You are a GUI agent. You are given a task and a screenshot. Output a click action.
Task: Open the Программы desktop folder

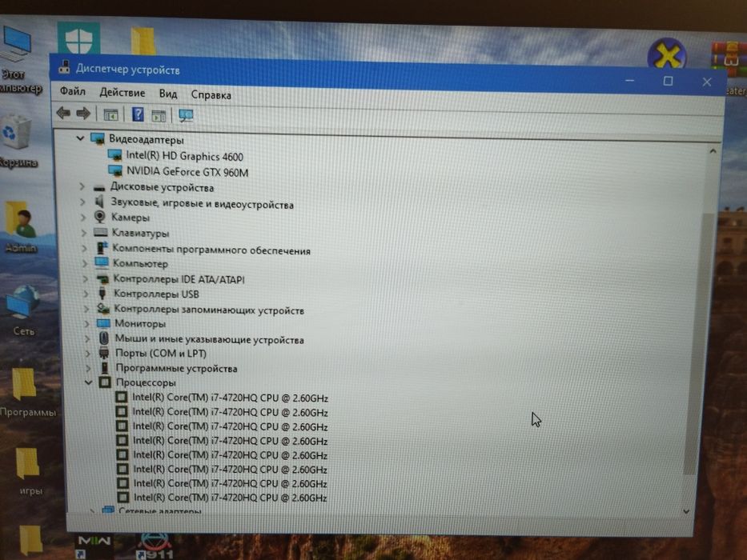26,392
